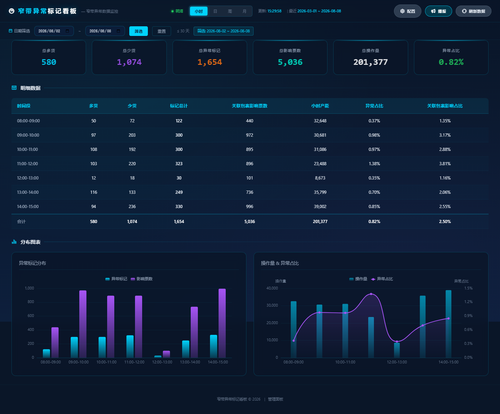Select the start date field showing 2026/06/02
This screenshot has width=500, height=414.
(x=54, y=31)
